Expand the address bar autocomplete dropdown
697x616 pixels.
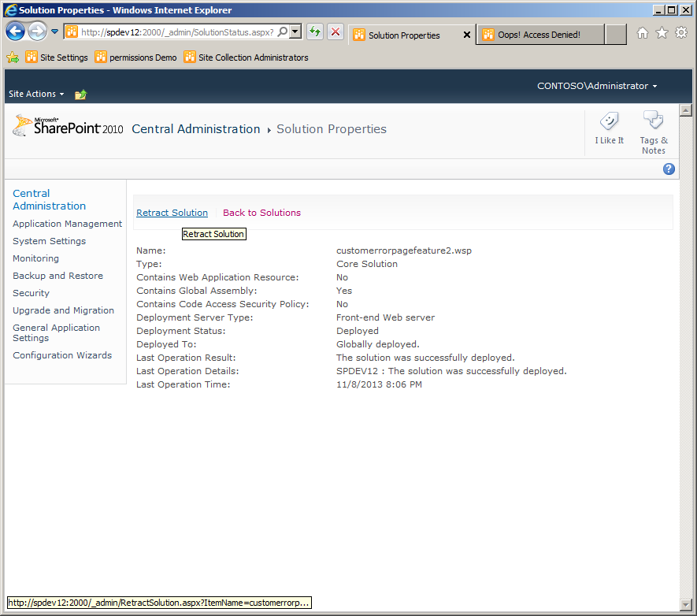click(295, 32)
